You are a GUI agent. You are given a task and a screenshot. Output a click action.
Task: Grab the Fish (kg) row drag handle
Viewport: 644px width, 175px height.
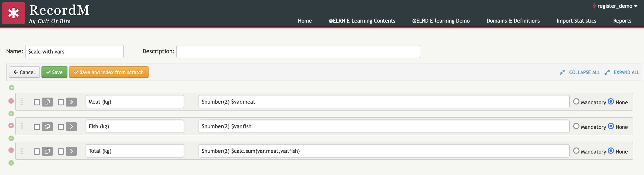(x=22, y=126)
